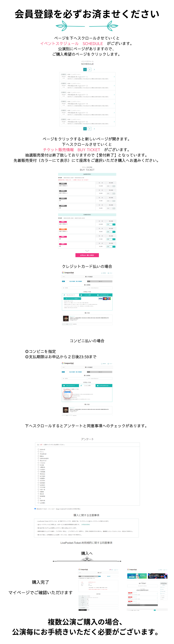The width and height of the screenshot is (174, 644).
Task: Click next-page arrow below the schedule list
Action: [x=94, y=129]
